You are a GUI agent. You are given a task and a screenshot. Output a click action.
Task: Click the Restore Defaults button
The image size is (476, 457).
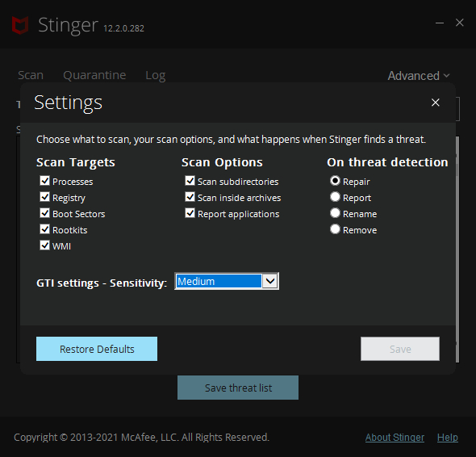click(97, 349)
